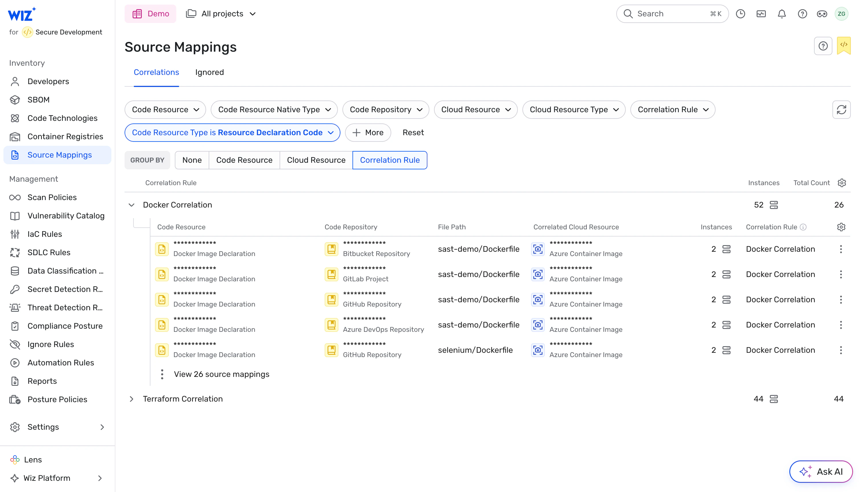868x492 pixels.
Task: Open table column settings gear next to Total Count
Action: coord(841,183)
